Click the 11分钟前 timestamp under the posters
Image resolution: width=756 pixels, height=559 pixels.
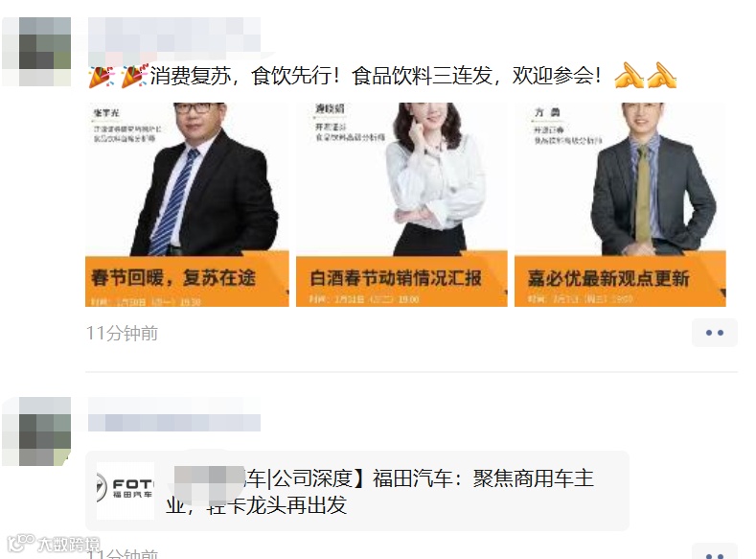pyautogui.click(x=122, y=334)
